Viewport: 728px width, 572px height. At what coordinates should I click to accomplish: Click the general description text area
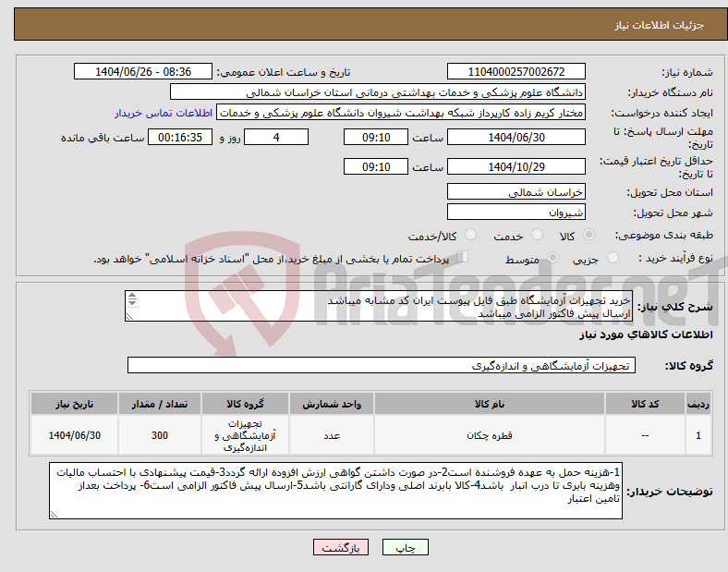pos(379,306)
